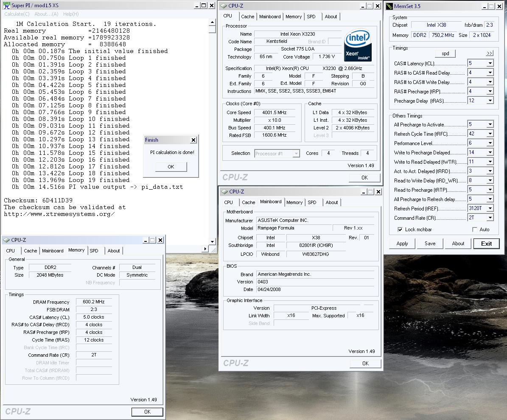Viewport: 507px width, 420px height.
Task: Click the checksum text 6D411D39
Action: click(x=57, y=201)
